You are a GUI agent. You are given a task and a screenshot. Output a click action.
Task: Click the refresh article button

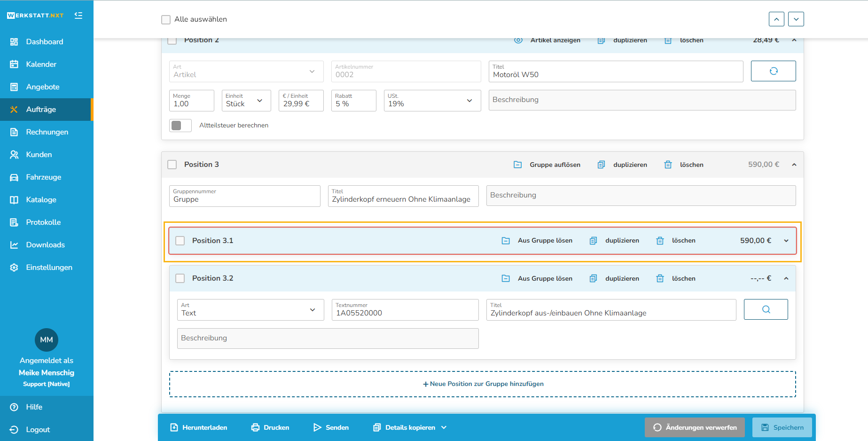tap(774, 71)
